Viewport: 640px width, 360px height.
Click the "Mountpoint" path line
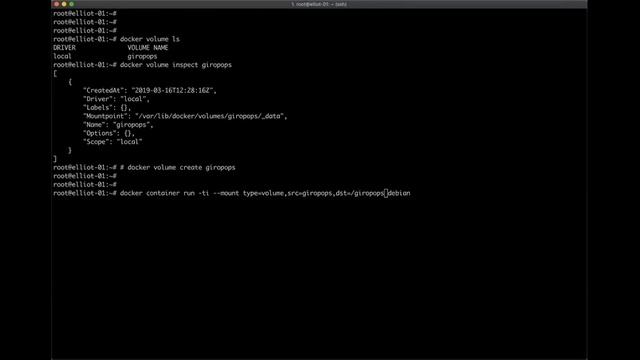pyautogui.click(x=185, y=116)
